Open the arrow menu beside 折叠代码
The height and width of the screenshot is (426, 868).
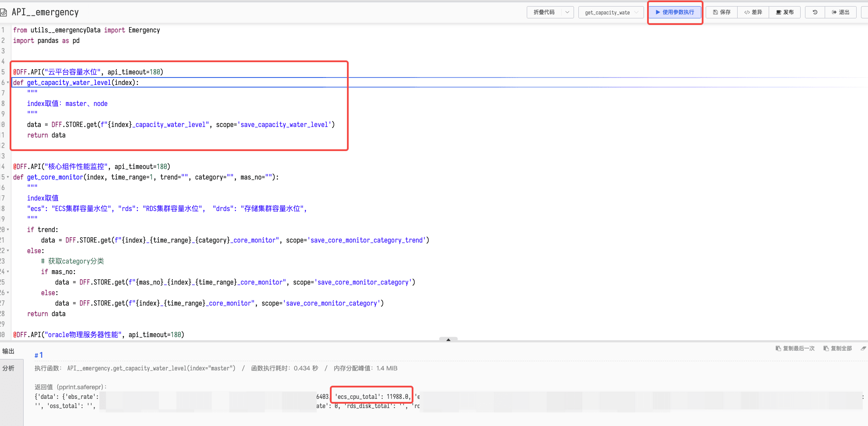567,12
